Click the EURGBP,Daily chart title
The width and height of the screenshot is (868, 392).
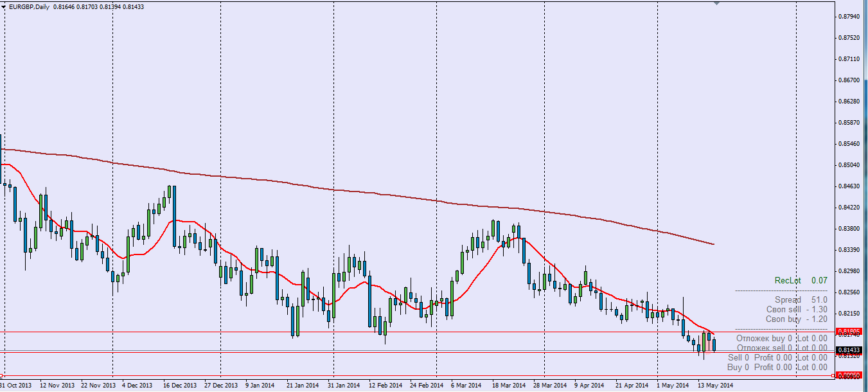point(30,6)
